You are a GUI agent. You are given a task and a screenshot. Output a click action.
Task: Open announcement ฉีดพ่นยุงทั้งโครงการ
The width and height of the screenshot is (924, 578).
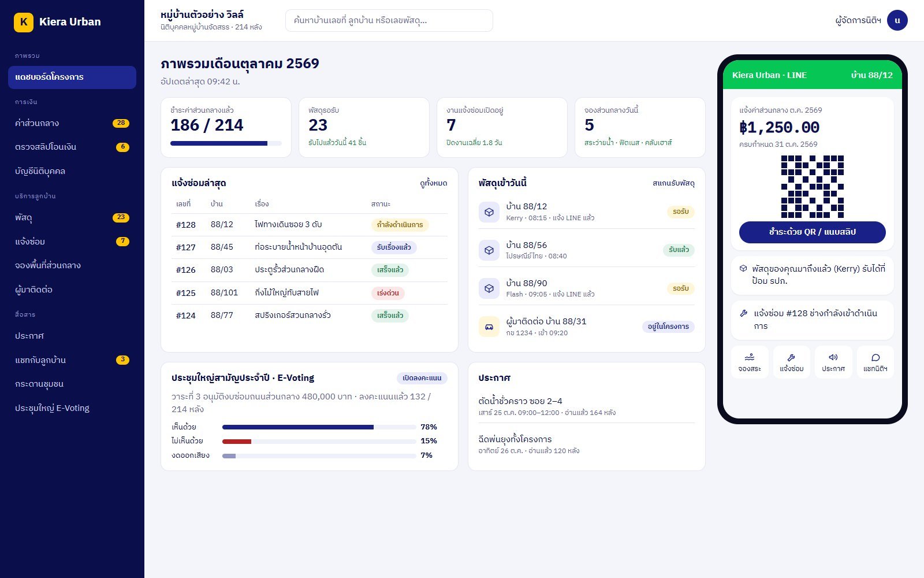587,444
